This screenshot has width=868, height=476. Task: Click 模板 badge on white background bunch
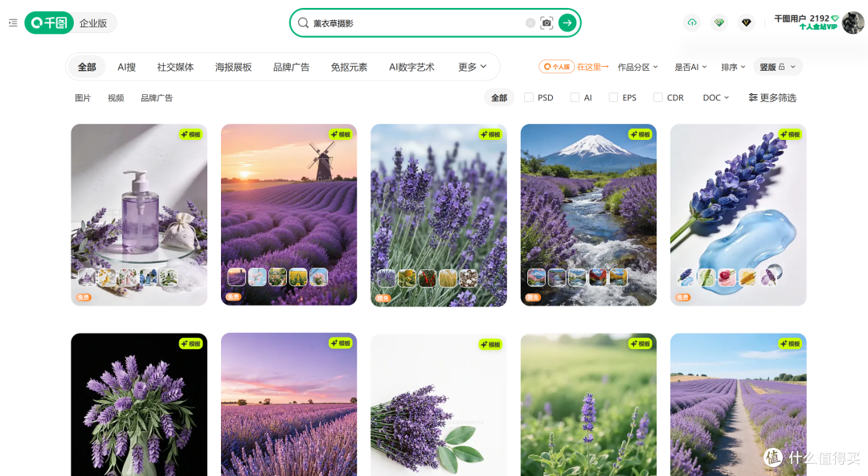tap(491, 344)
